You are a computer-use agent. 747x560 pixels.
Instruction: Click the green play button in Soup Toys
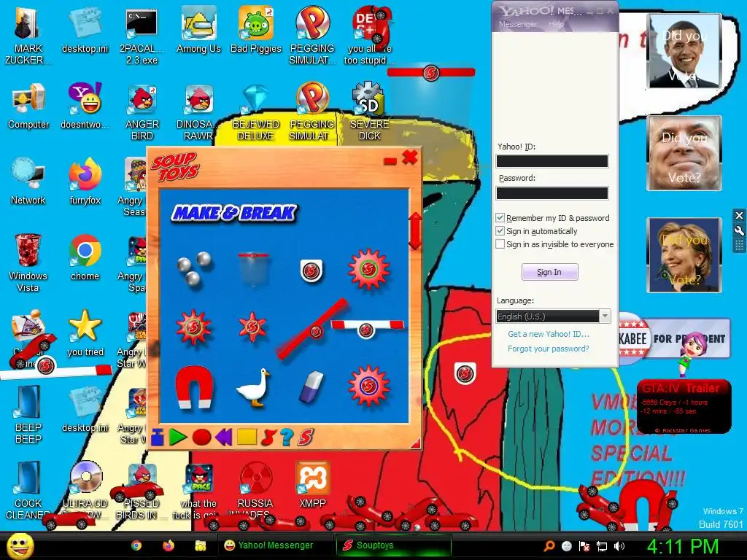[x=178, y=437]
